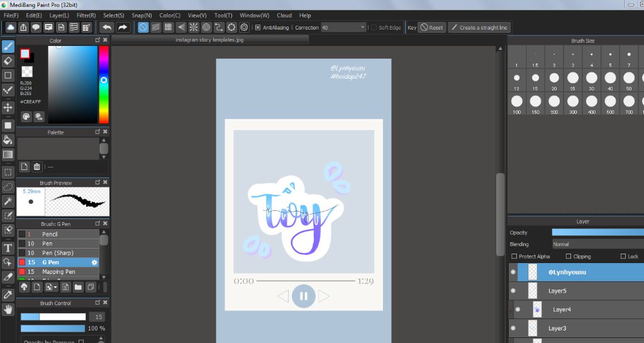Select the Divide tool
This screenshot has width=644, height=343.
pos(8,277)
